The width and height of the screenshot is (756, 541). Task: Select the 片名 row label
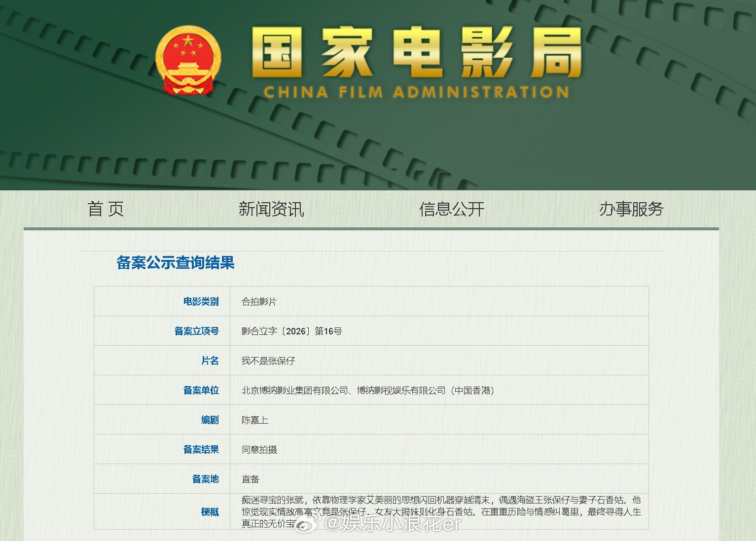[210, 361]
